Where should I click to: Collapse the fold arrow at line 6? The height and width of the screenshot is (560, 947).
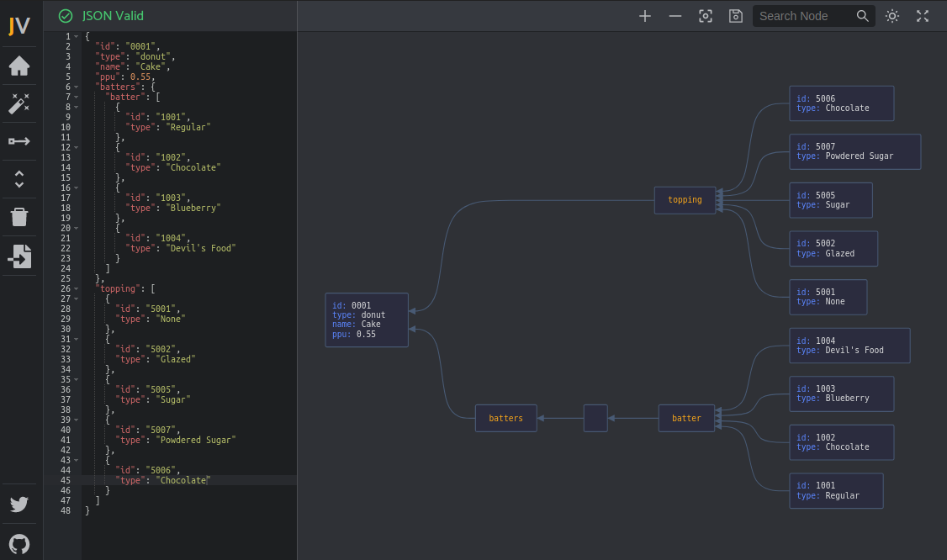(x=77, y=87)
